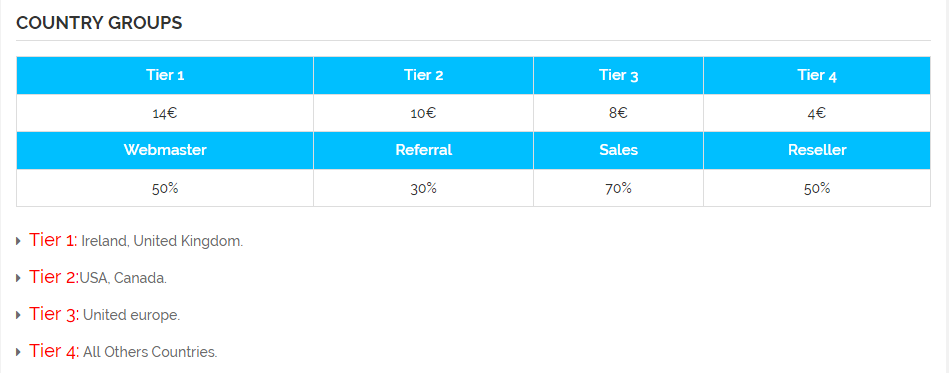Image resolution: width=949 pixels, height=373 pixels.
Task: Select the Tier 3 table header
Action: [618, 76]
